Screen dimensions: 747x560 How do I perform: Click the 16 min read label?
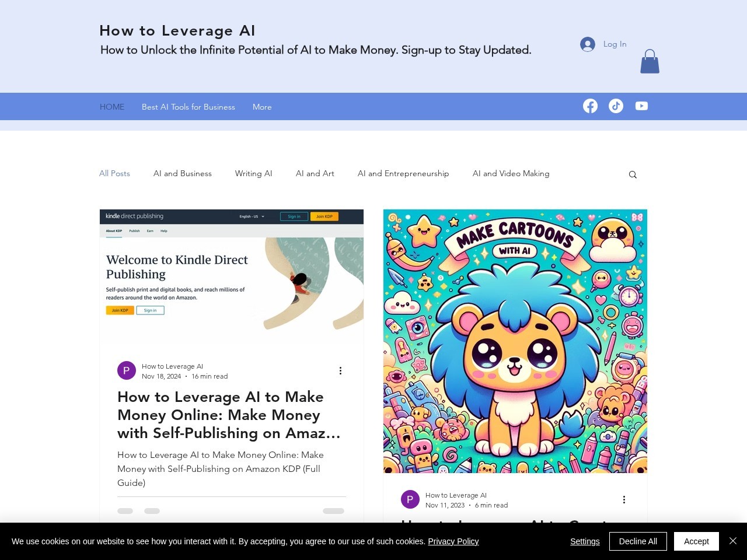click(210, 376)
